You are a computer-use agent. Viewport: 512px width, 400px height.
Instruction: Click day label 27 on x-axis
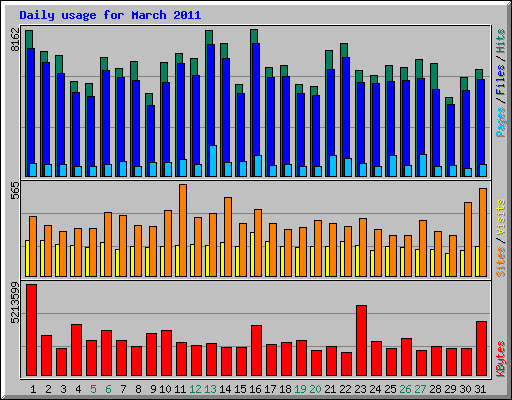coord(420,389)
